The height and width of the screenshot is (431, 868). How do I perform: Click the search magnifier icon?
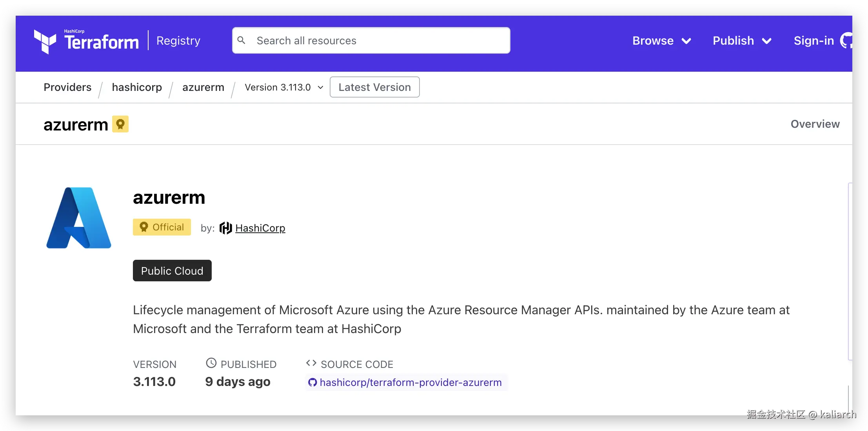tap(242, 40)
